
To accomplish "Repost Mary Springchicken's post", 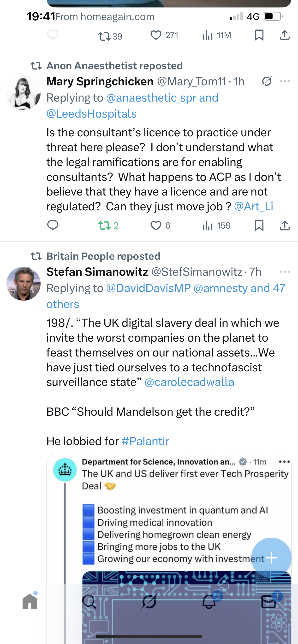I will click(x=104, y=225).
